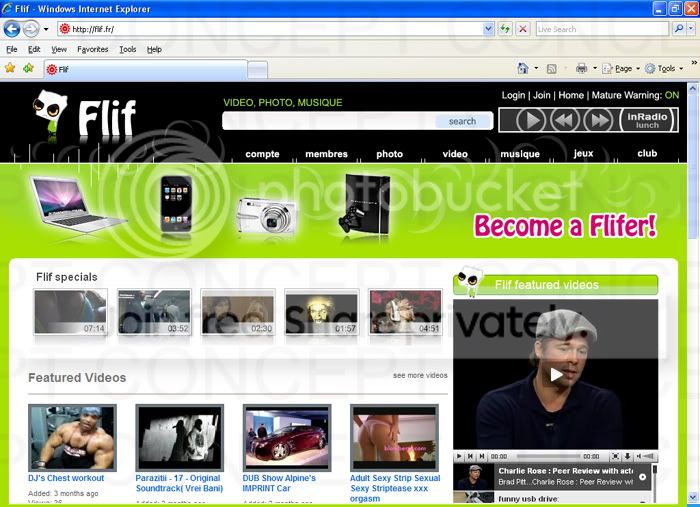Open the musique navigation item
700x507 pixels.
point(520,154)
